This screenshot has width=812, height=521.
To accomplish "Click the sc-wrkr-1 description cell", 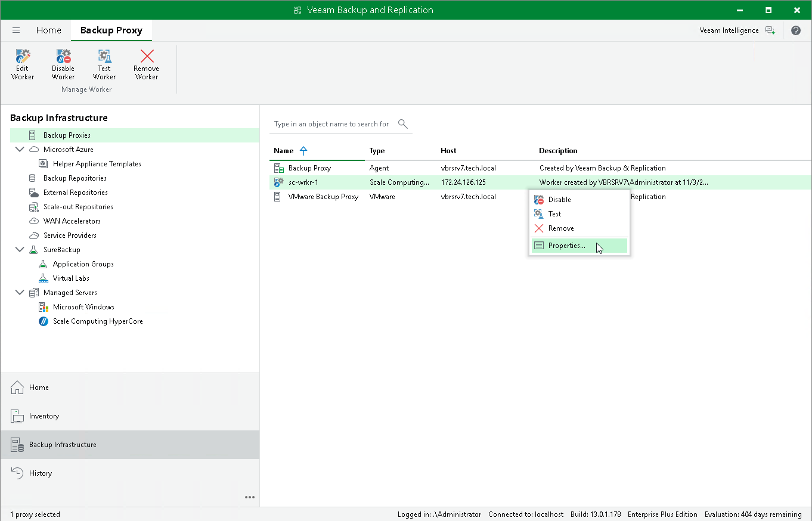I will pos(624,182).
